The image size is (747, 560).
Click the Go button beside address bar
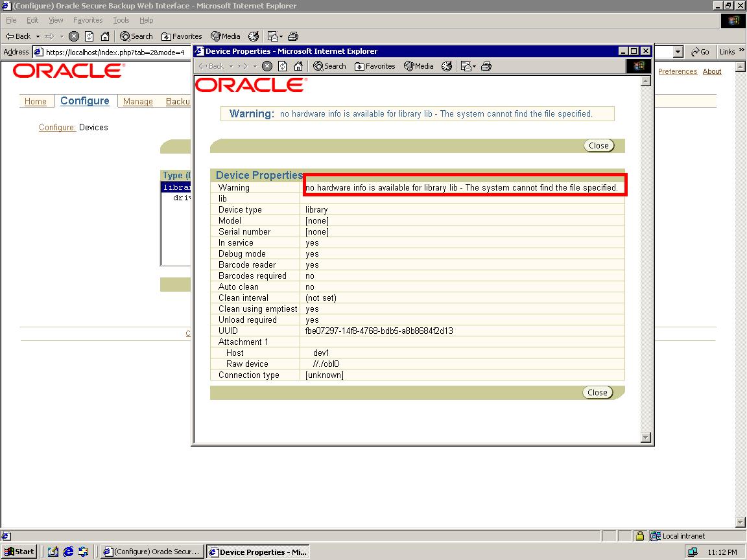click(x=700, y=52)
